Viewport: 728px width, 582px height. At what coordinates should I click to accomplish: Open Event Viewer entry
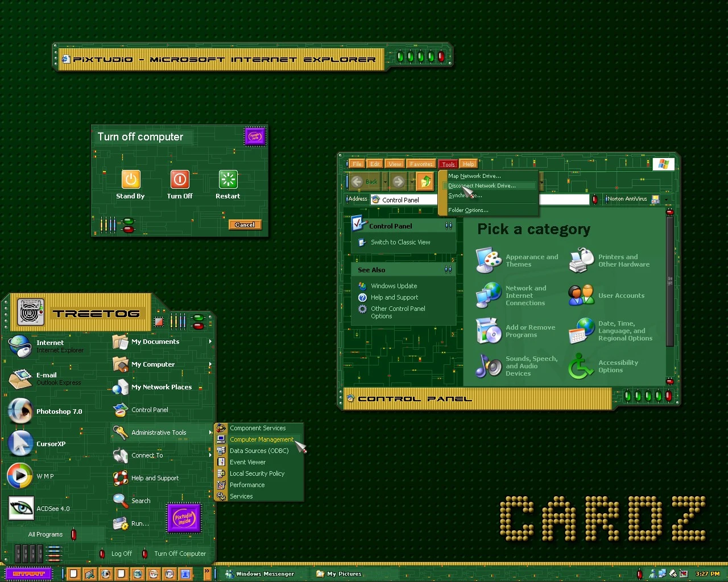pos(259,462)
